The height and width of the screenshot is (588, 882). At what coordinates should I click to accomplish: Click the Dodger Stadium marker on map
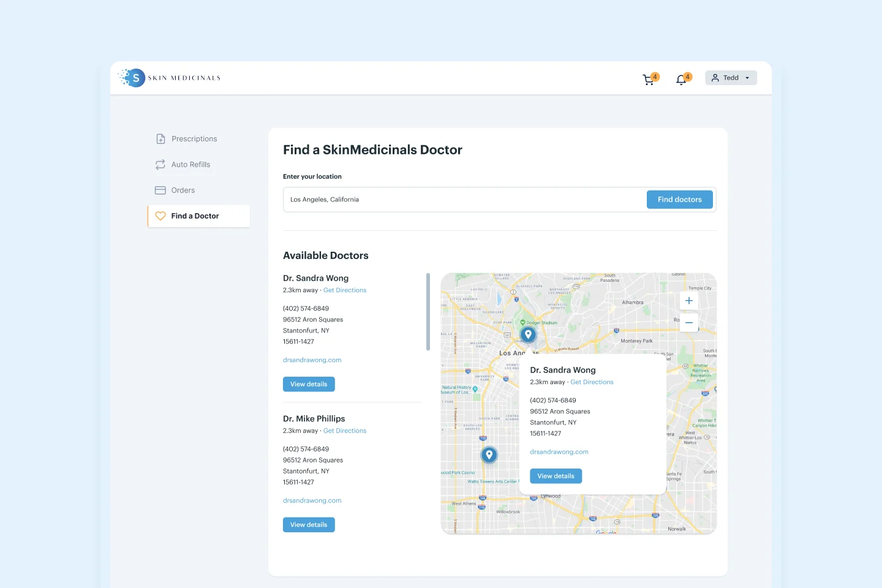(523, 322)
